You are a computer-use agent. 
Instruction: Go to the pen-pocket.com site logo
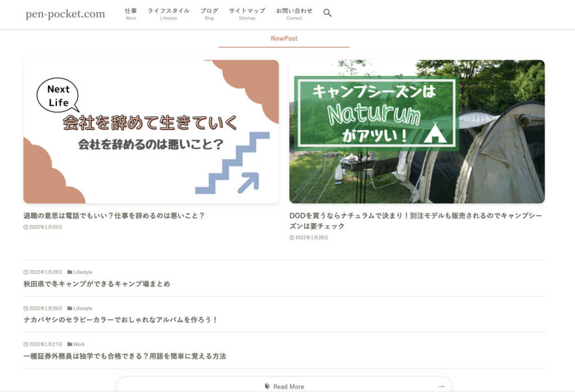pyautogui.click(x=65, y=14)
